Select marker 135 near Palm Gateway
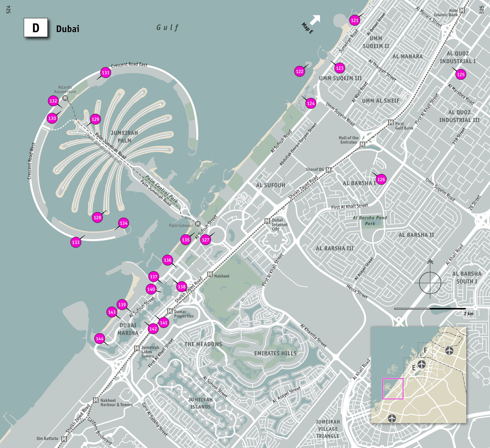This screenshot has height=448, width=490. tap(185, 240)
